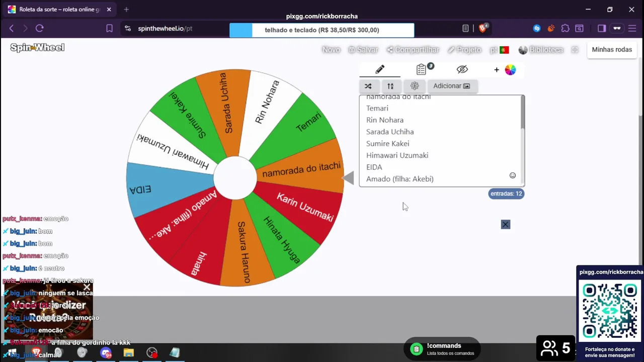
Task: Click Salvar to save the wheel
Action: coord(363,50)
